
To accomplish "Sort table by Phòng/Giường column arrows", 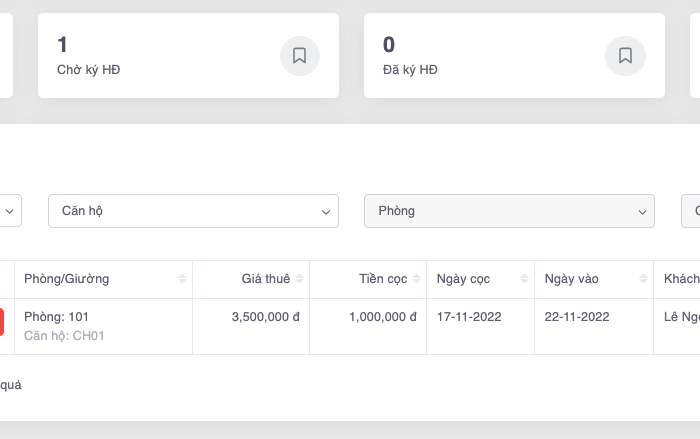I will click(182, 279).
